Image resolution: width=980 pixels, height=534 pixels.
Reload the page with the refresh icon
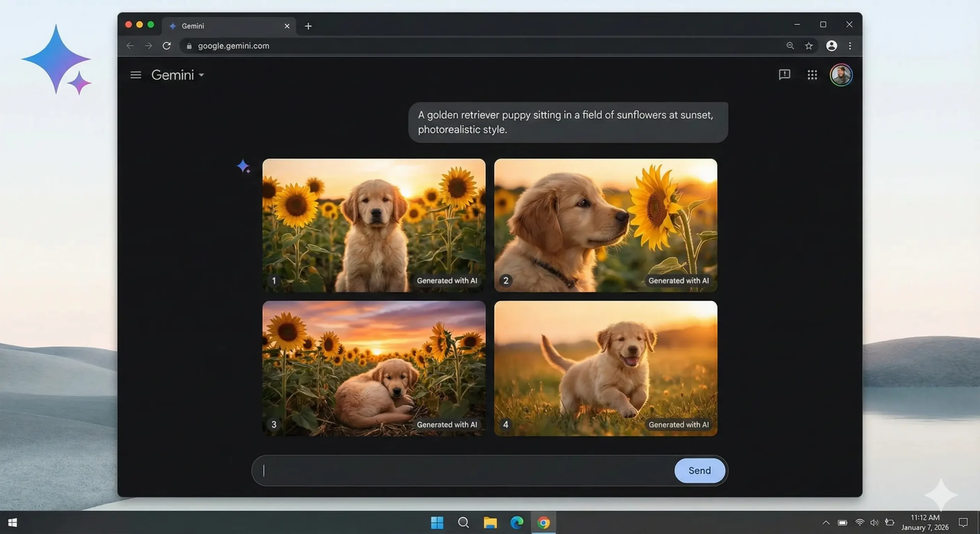point(167,46)
